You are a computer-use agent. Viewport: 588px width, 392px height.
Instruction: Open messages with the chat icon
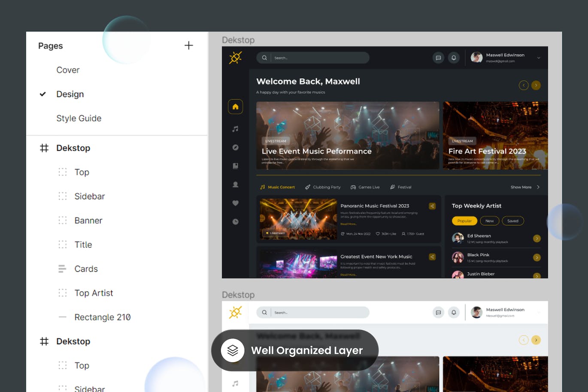(x=438, y=57)
